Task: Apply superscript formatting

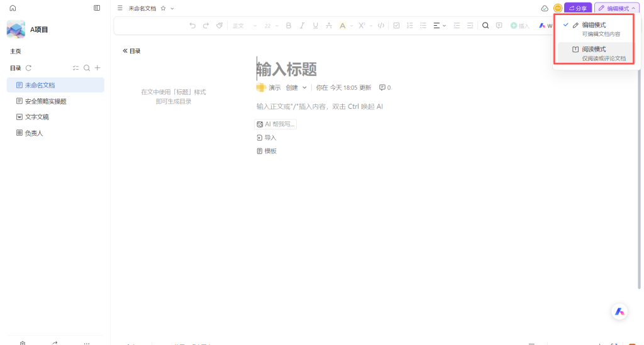Action: pyautogui.click(x=362, y=25)
